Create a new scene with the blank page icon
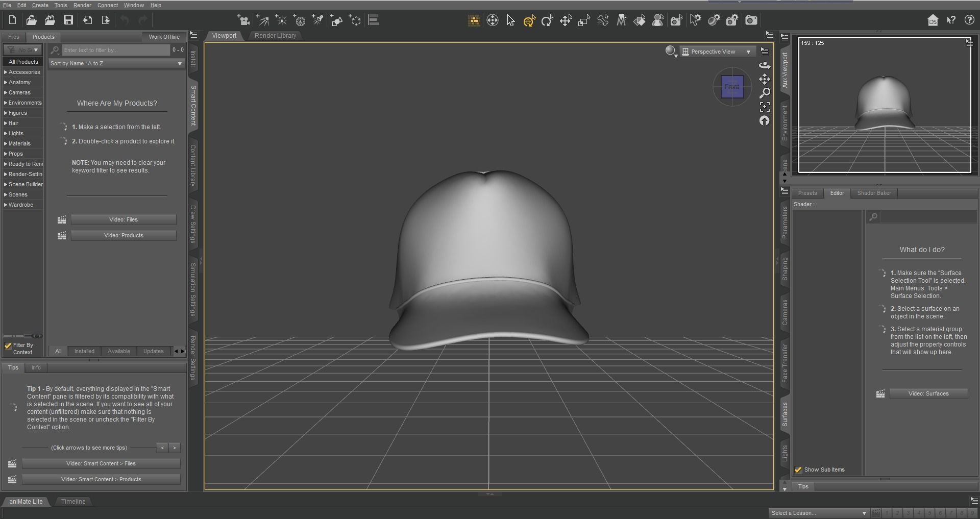 tap(13, 20)
